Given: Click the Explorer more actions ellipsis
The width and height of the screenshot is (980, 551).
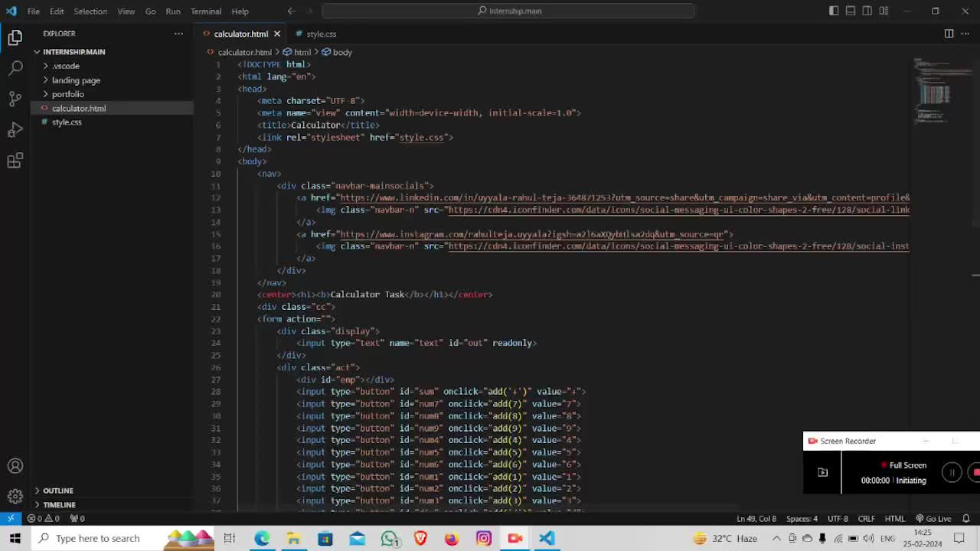Looking at the screenshot, I should coord(178,34).
